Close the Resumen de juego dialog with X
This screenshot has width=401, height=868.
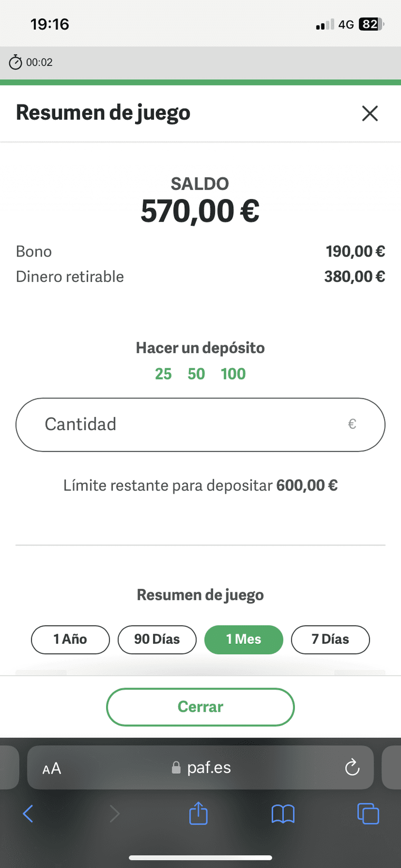[x=370, y=113]
